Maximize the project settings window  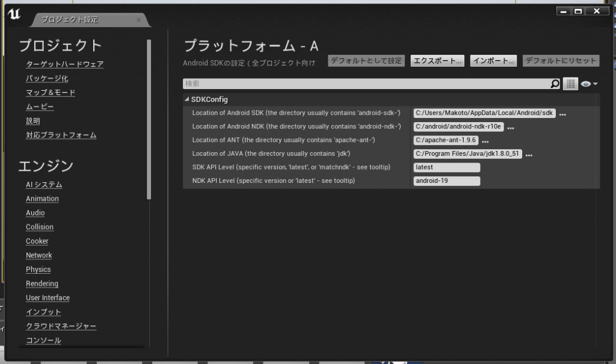pyautogui.click(x=578, y=11)
